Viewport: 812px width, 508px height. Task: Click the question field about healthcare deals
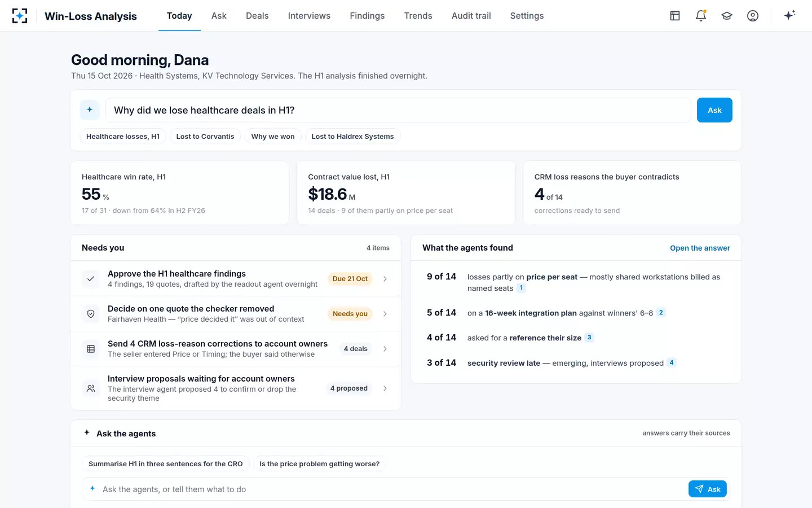click(x=398, y=110)
